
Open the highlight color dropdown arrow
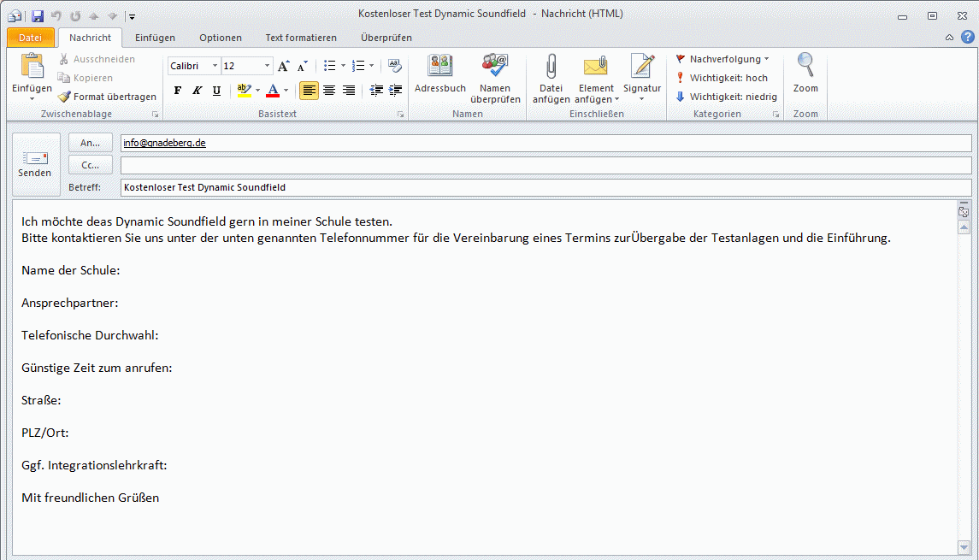257,91
